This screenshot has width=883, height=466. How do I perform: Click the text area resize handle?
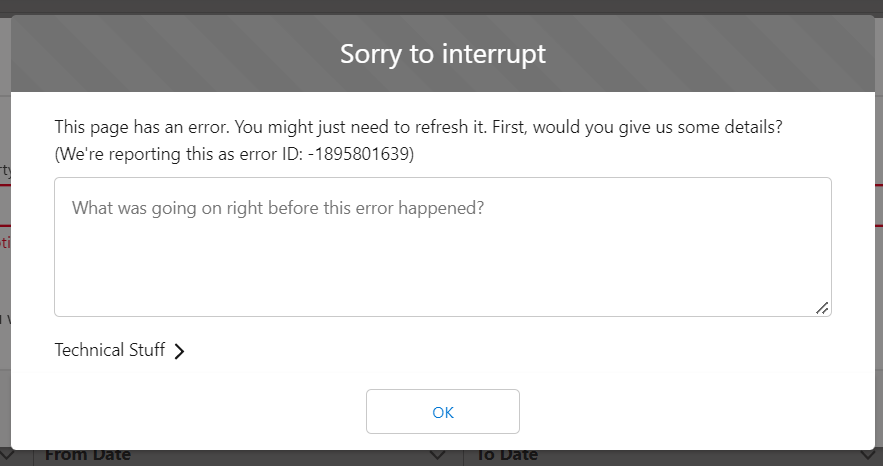click(822, 308)
